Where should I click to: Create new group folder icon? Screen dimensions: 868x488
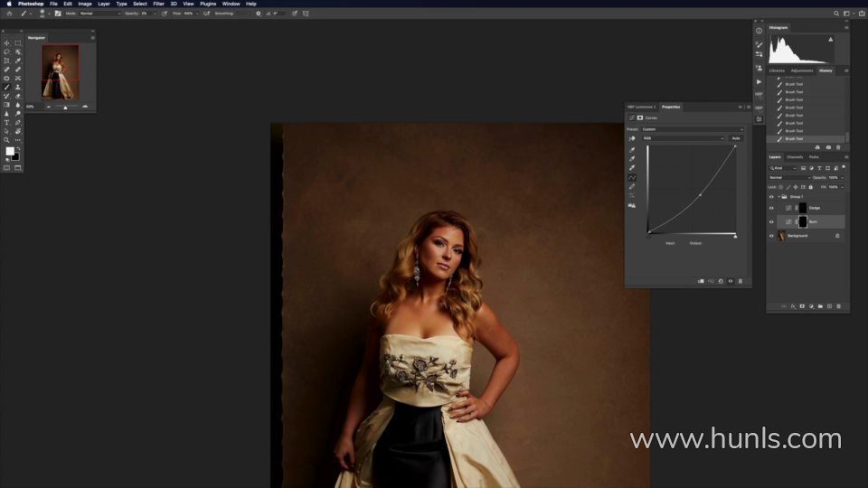(820, 306)
